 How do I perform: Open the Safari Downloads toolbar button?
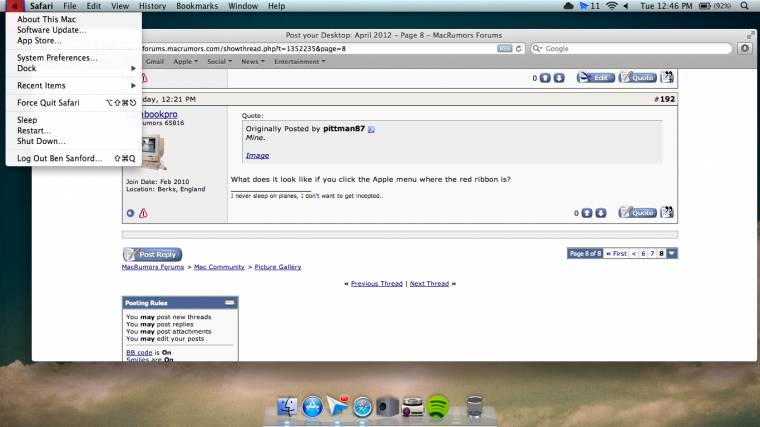(x=745, y=48)
